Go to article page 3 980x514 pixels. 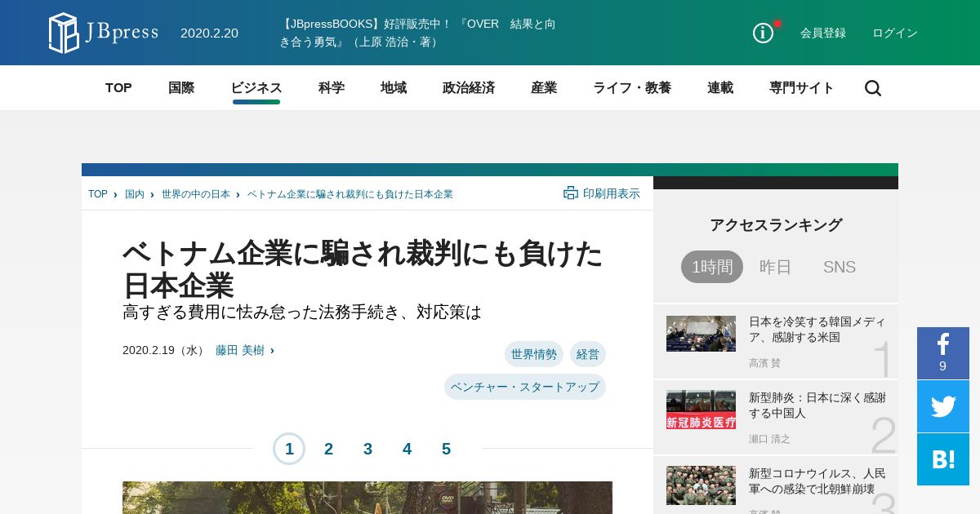367,449
